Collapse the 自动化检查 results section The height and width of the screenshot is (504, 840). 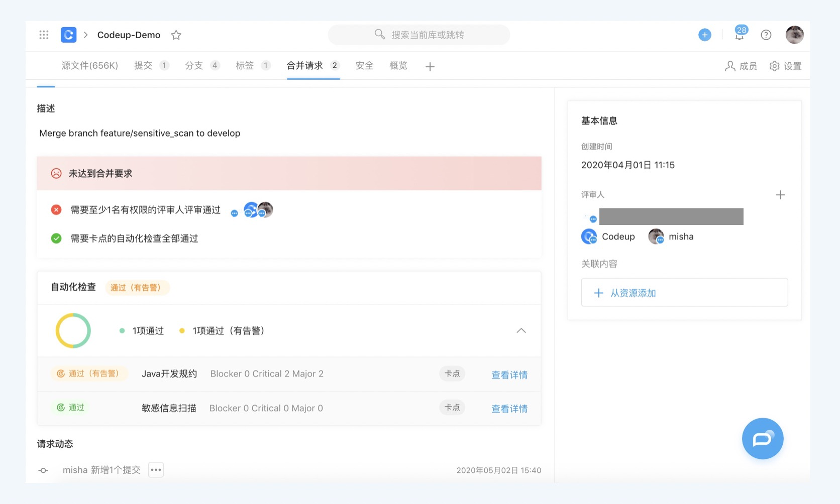pyautogui.click(x=521, y=331)
